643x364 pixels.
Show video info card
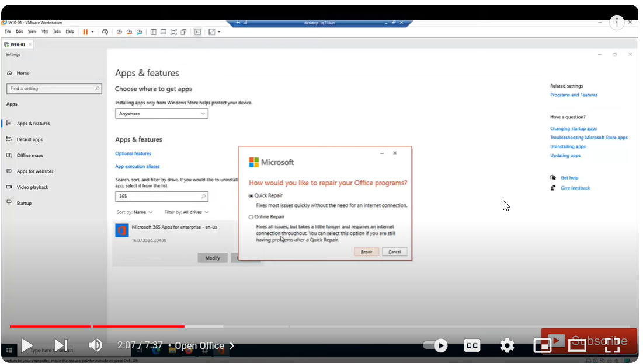pos(617,23)
